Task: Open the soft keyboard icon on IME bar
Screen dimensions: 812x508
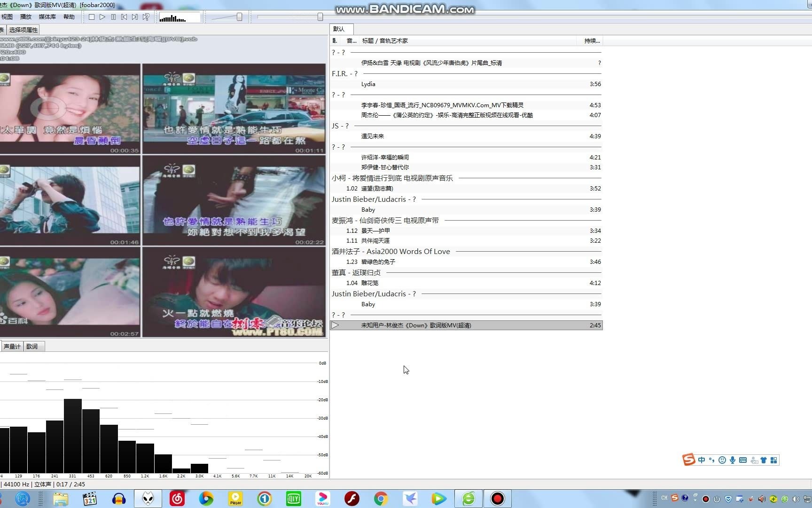Action: [743, 460]
